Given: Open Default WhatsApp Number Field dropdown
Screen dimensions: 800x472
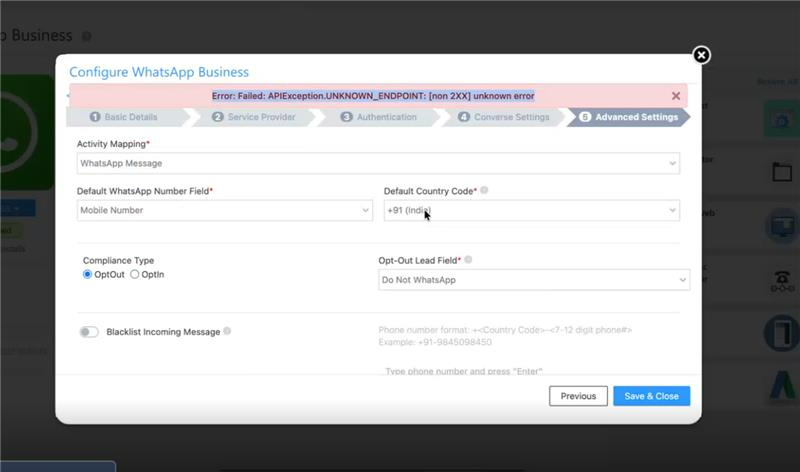Looking at the screenshot, I should pos(224,210).
